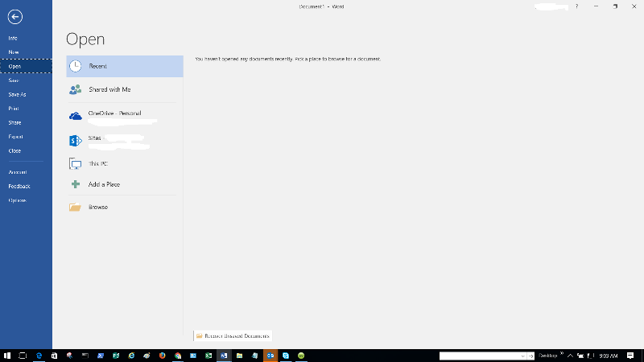Viewport: 644px width, 362px height.
Task: Click the Shared with Me people icon
Action: pyautogui.click(x=76, y=89)
